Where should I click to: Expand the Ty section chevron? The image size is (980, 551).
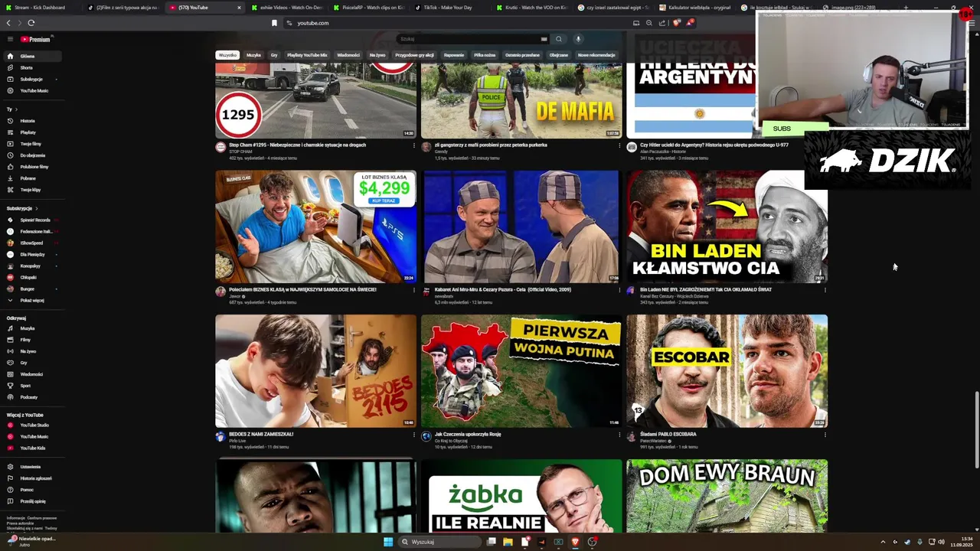(16, 109)
